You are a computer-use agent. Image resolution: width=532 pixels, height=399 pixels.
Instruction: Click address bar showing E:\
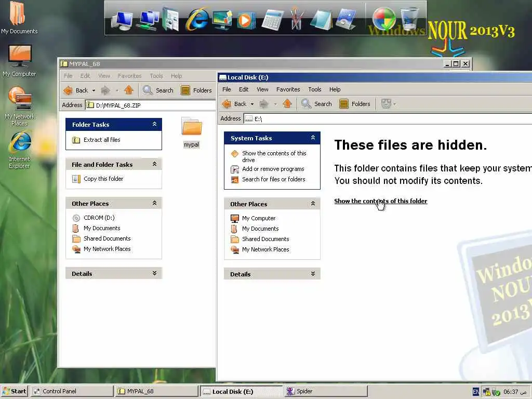pos(388,119)
